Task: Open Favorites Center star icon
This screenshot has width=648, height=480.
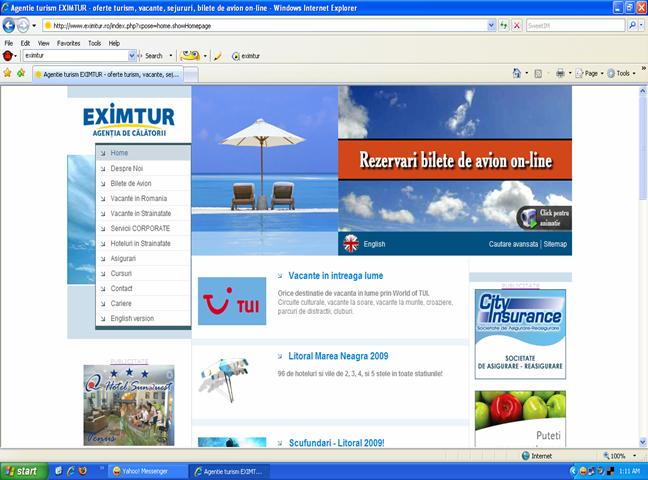Action: [x=7, y=73]
